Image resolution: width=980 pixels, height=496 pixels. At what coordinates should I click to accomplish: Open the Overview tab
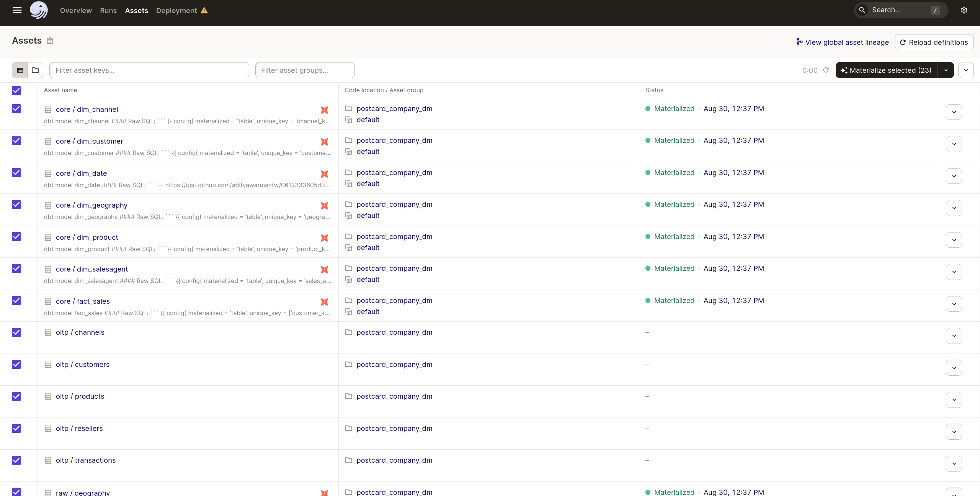76,10
